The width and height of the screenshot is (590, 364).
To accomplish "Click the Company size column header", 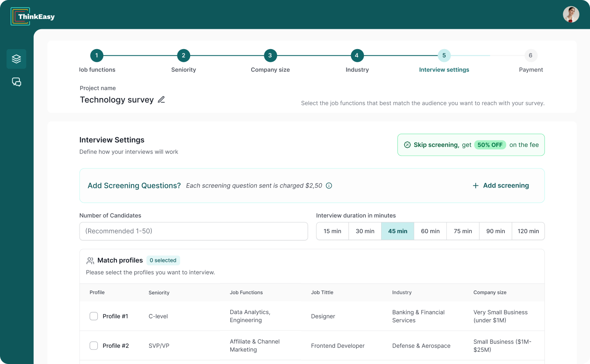I will click(490, 292).
